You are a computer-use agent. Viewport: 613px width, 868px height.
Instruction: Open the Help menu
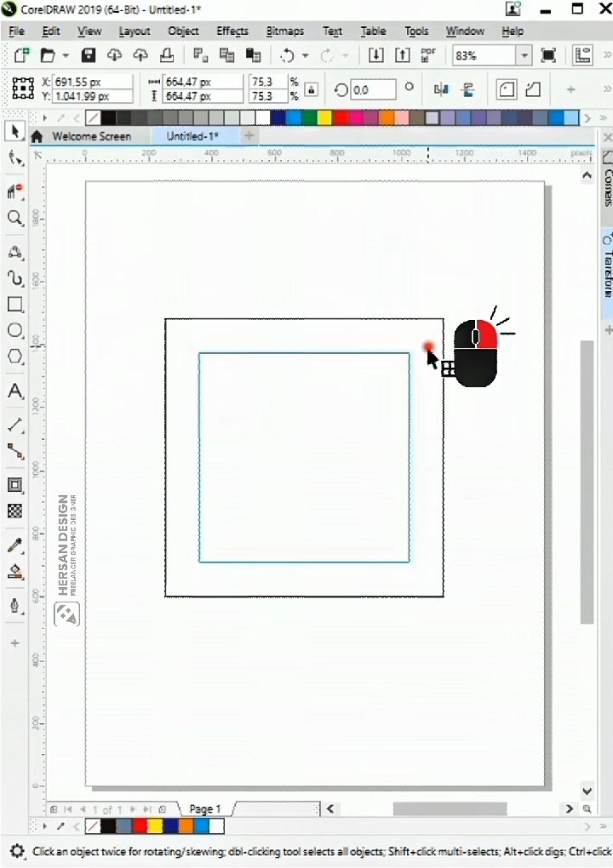[513, 31]
